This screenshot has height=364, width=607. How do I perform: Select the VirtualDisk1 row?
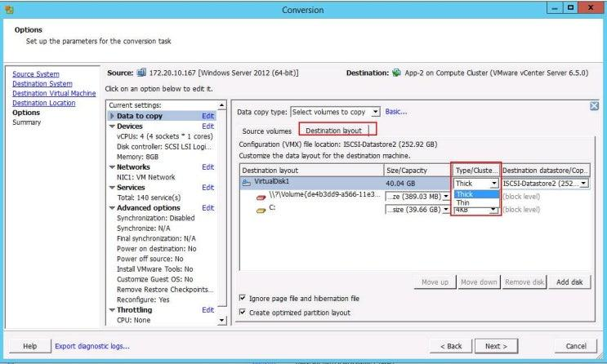pyautogui.click(x=415, y=183)
